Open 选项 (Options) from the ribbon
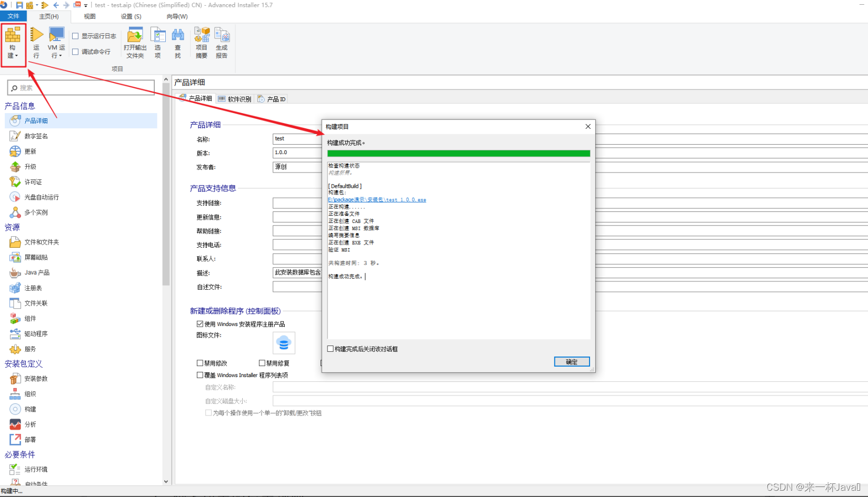Image resolution: width=868 pixels, height=497 pixels. pyautogui.click(x=158, y=42)
